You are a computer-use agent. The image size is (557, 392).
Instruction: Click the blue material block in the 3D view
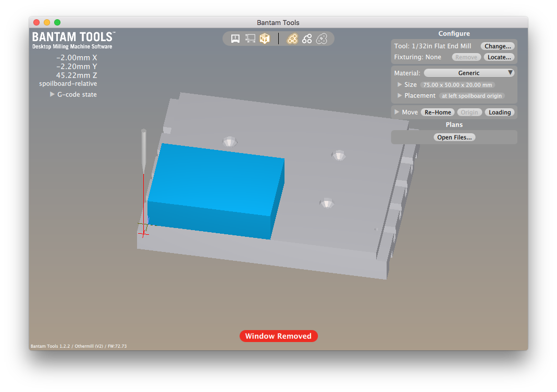click(216, 191)
